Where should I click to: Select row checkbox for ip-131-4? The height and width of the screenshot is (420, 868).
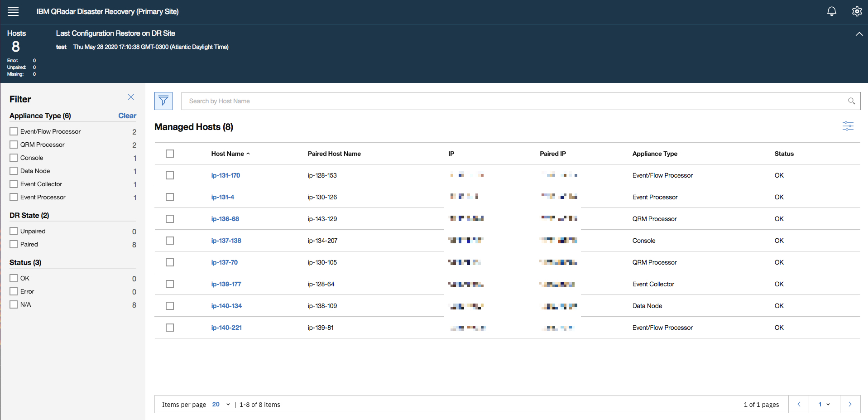pyautogui.click(x=170, y=197)
